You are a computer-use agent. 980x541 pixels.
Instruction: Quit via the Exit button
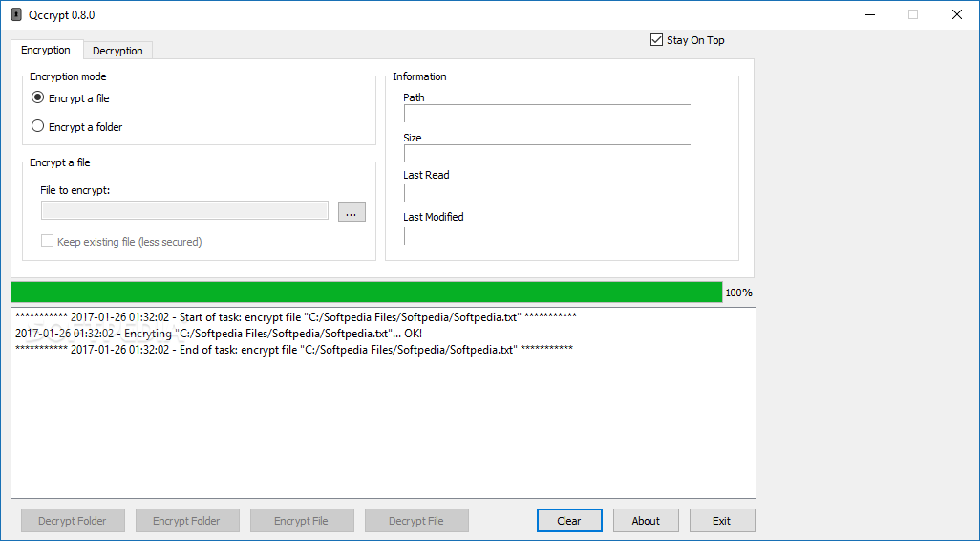722,520
